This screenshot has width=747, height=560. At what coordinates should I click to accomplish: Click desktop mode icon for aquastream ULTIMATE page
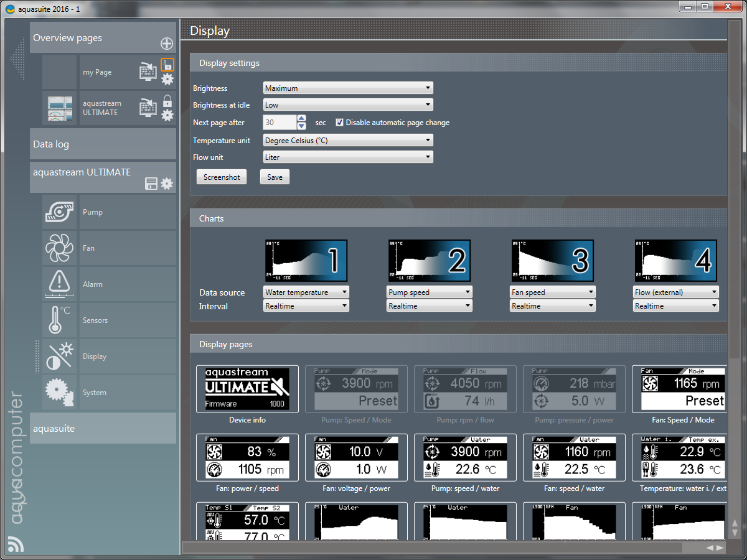148,108
